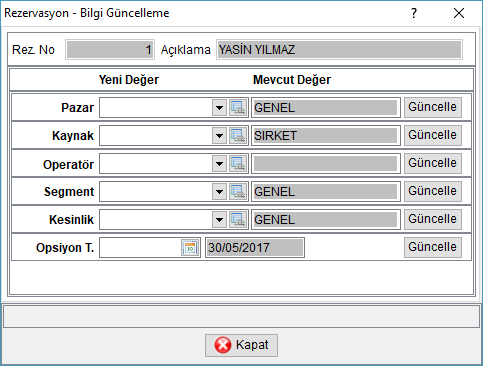
Task: Click the Opsiyon T. new date field
Action: 140,248
